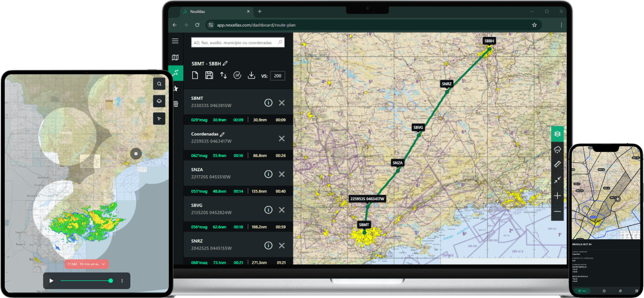This screenshot has height=298, width=644.
Task: Open the hamburger menu in NexAtlas sidebar
Action: click(175, 41)
